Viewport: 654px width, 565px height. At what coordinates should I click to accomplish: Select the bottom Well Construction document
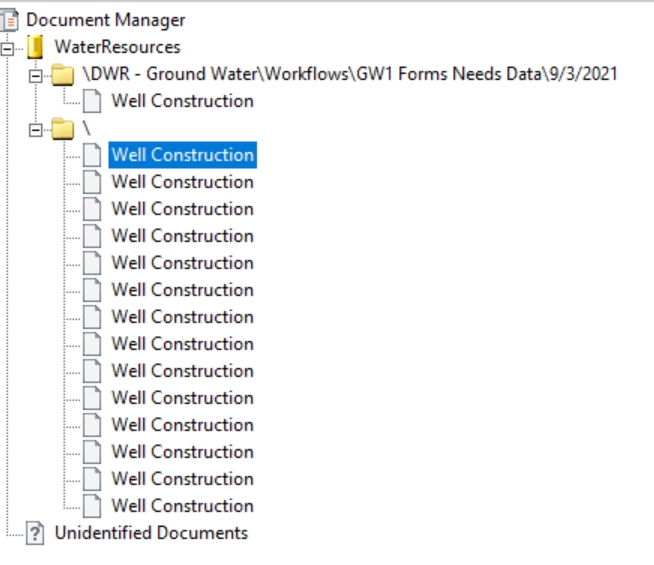(182, 506)
